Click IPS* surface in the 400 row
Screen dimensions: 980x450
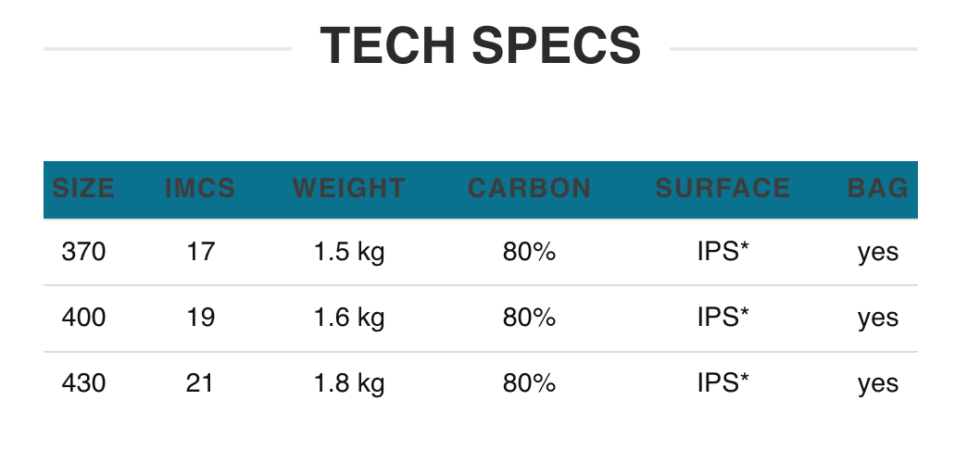[722, 319]
